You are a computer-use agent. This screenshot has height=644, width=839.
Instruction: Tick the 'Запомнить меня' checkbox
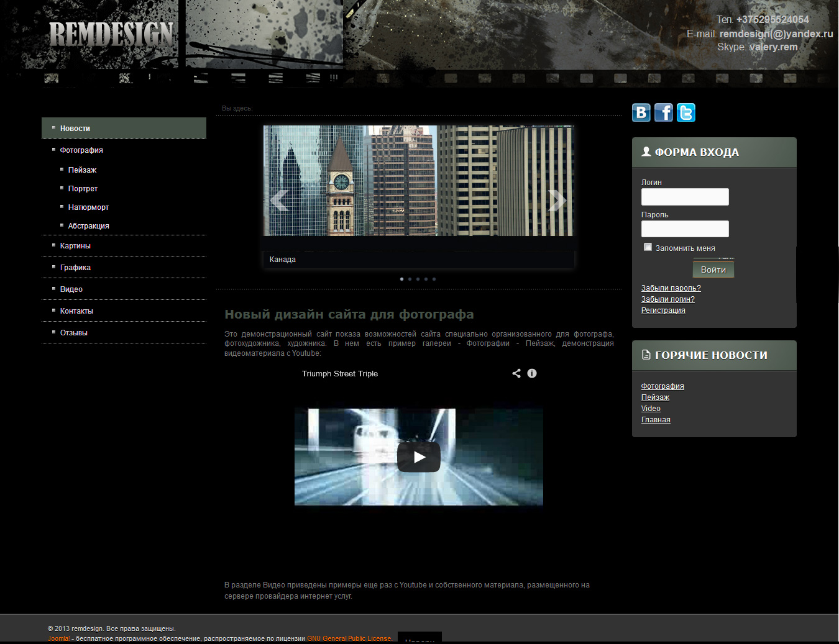coord(648,247)
